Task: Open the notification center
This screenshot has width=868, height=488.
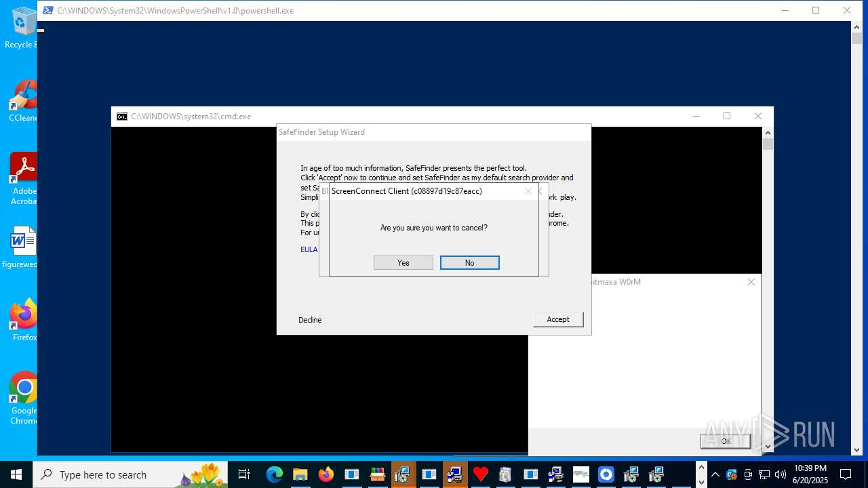Action: (846, 474)
